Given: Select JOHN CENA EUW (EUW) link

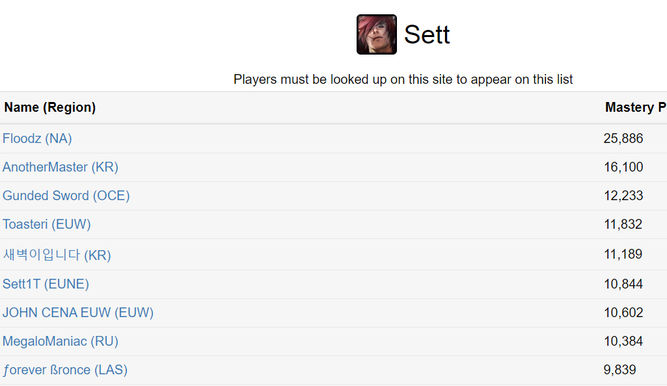Looking at the screenshot, I should (x=78, y=312).
